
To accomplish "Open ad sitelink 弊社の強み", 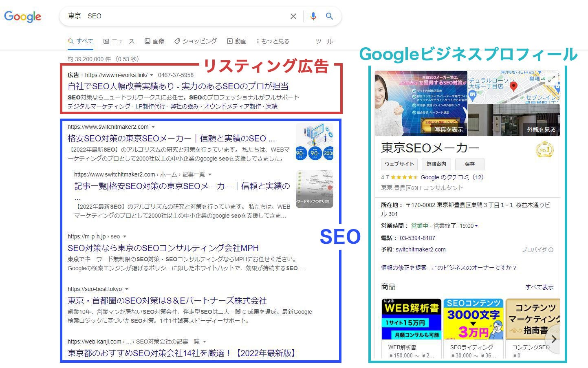I will pyautogui.click(x=185, y=106).
